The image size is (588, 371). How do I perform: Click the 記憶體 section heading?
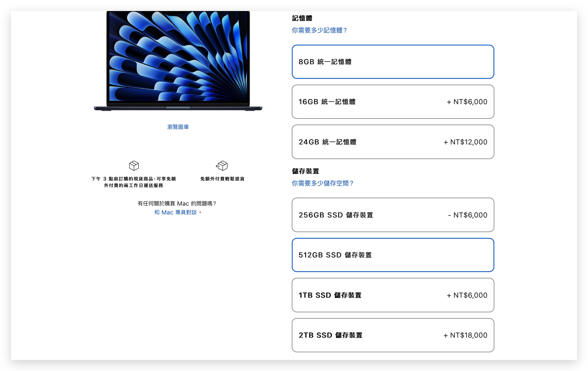click(302, 18)
